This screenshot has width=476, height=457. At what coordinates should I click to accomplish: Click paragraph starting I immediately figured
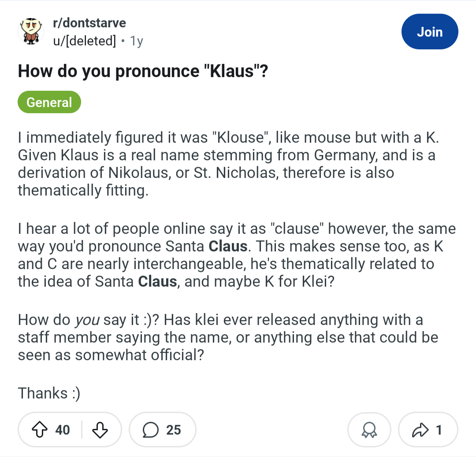pos(228,164)
